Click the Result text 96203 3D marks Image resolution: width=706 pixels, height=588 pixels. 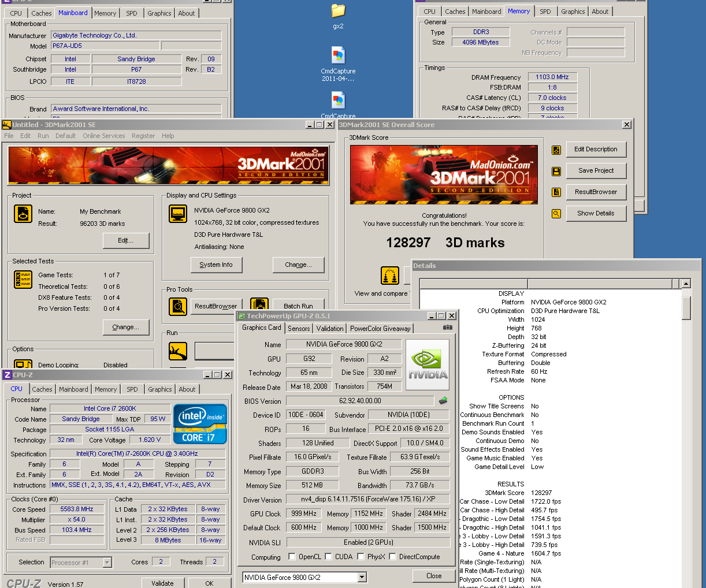[102, 224]
